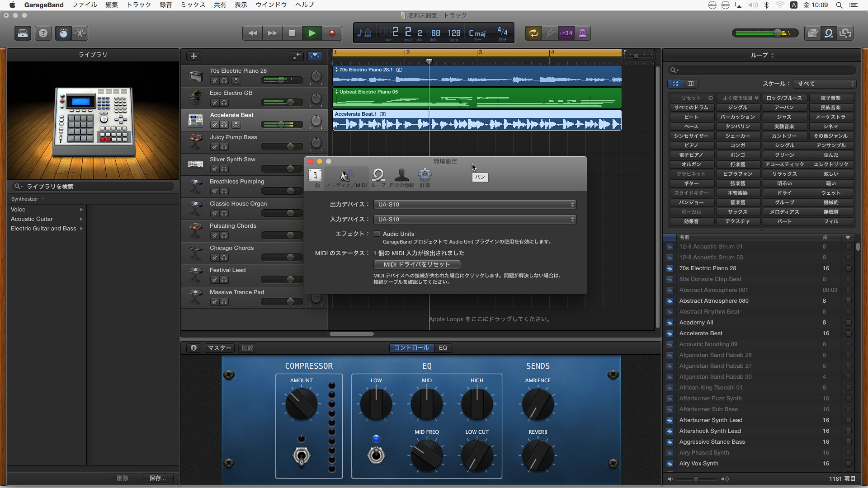Toggle the Catch playhead button

click(315, 56)
